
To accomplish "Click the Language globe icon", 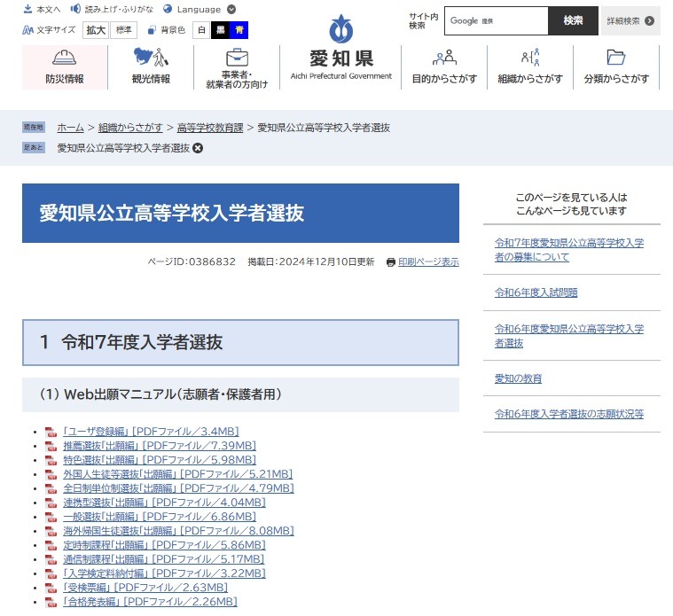I will point(168,9).
